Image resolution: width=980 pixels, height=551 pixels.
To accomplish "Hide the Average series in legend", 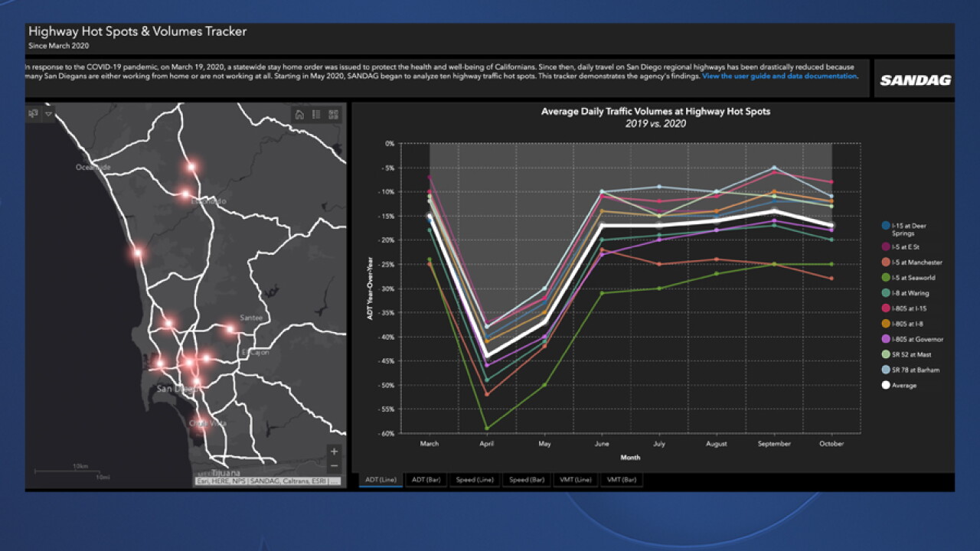I will click(899, 385).
